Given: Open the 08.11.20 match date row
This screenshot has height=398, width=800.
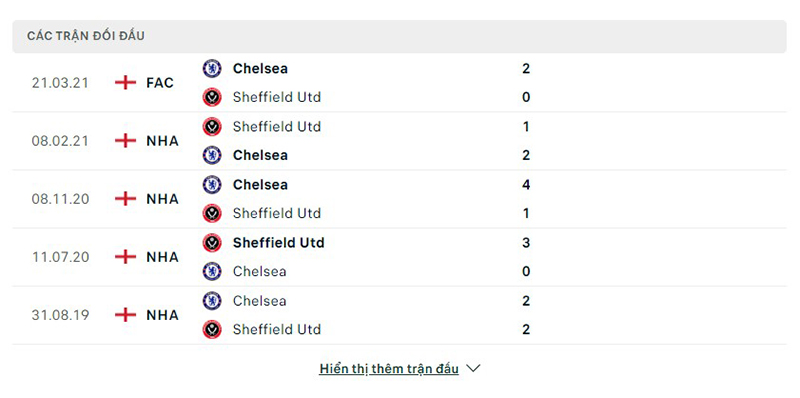Looking at the screenshot, I should click(x=399, y=199).
